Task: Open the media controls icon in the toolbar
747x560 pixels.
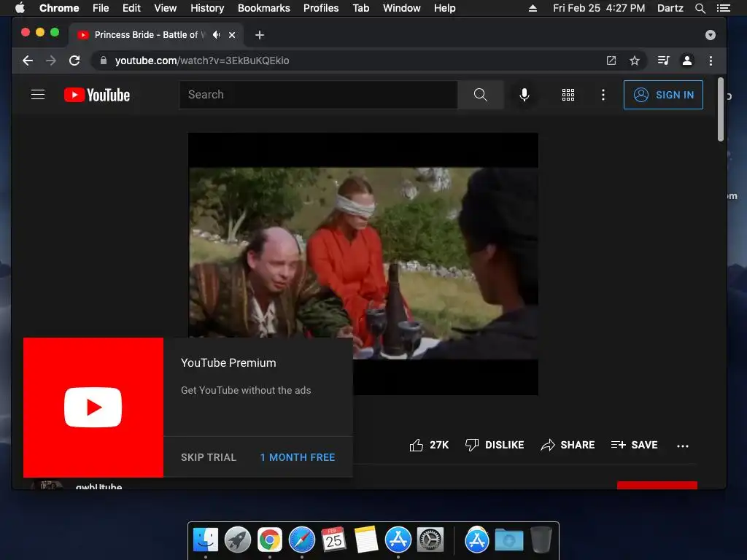Action: (664, 61)
